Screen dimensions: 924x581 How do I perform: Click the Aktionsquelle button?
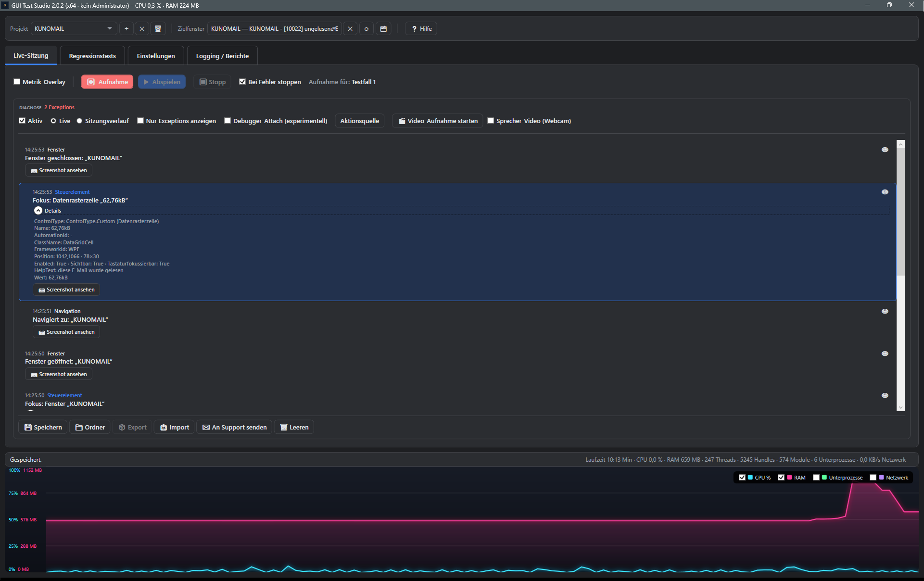click(x=359, y=121)
